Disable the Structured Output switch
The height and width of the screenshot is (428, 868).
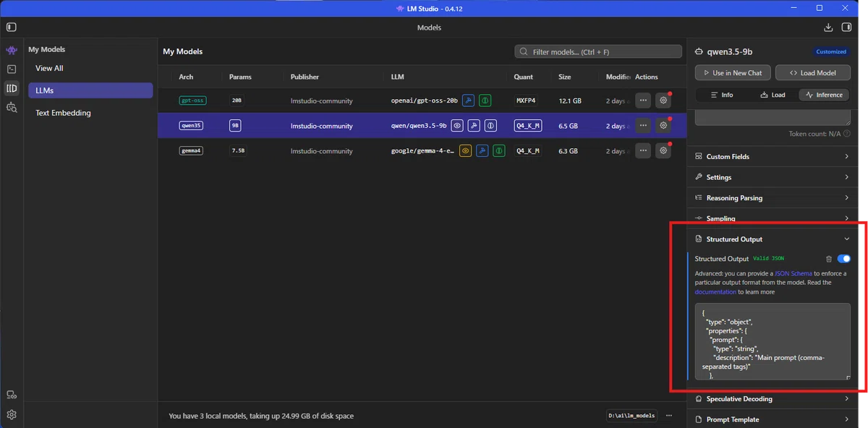point(843,259)
